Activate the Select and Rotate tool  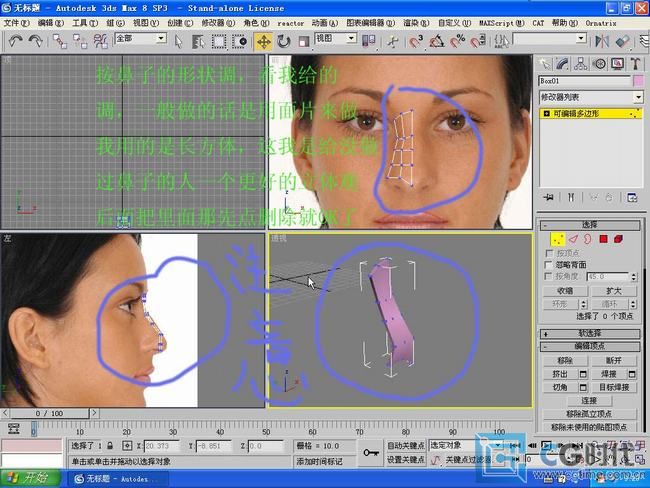click(x=284, y=41)
